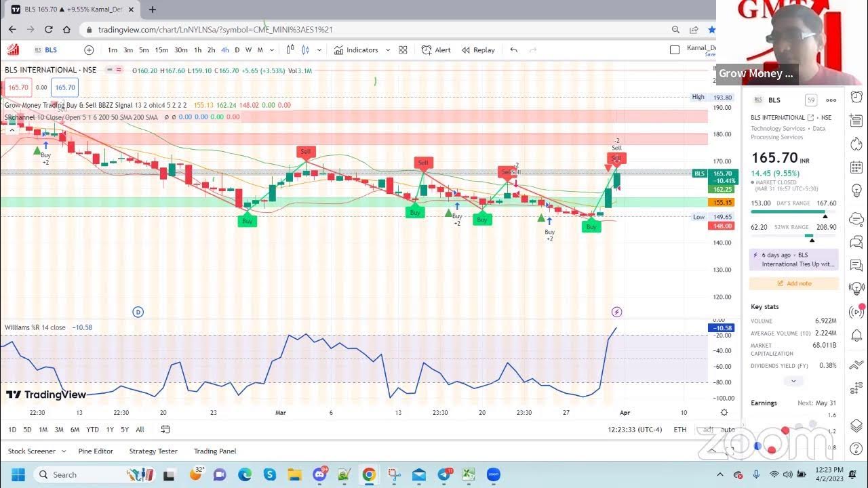Open the Pine Editor tab
The height and width of the screenshot is (488, 868).
[x=96, y=451]
